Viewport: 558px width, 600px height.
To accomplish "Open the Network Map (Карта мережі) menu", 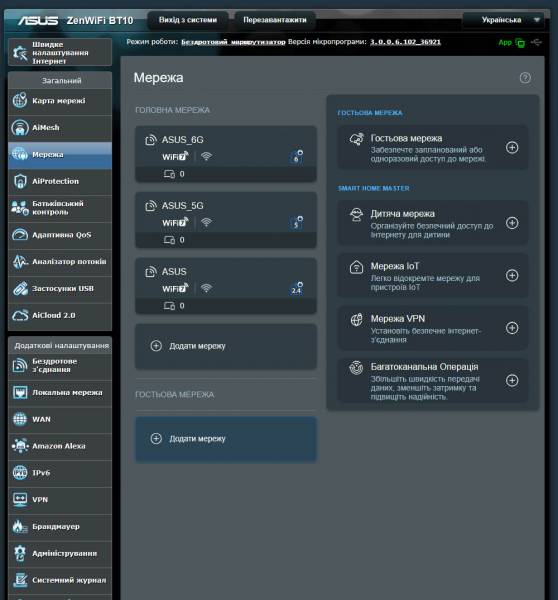I will [60, 101].
